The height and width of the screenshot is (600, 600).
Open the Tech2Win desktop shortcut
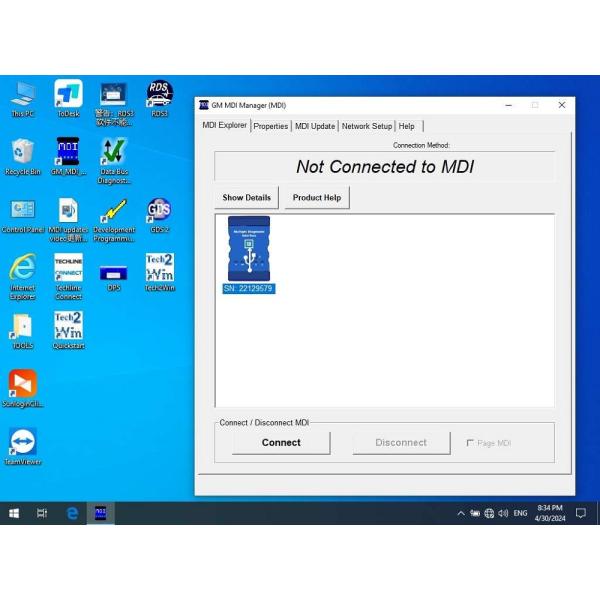[159, 269]
